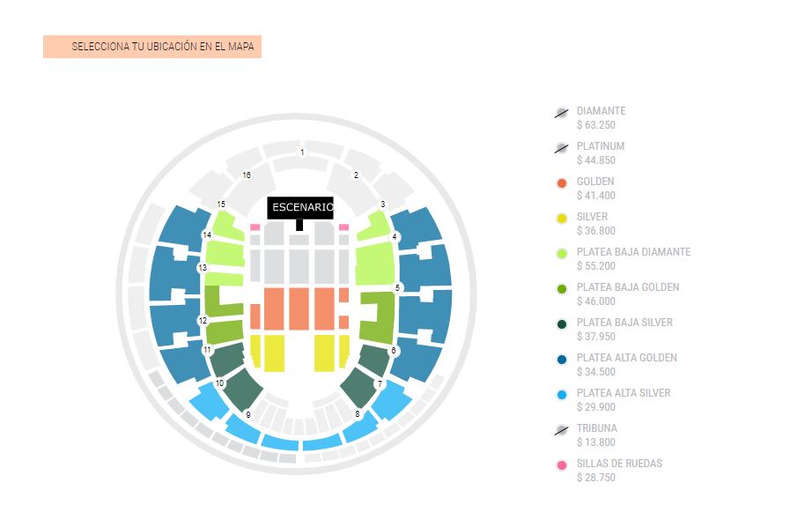This screenshot has height=513, width=812.
Task: Click the Diamante unavailable icon in legend
Action: 561,113
